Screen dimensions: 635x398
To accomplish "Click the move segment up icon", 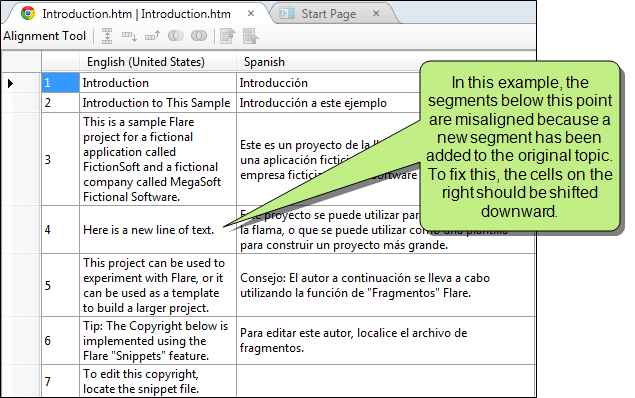I will pyautogui.click(x=152, y=36).
